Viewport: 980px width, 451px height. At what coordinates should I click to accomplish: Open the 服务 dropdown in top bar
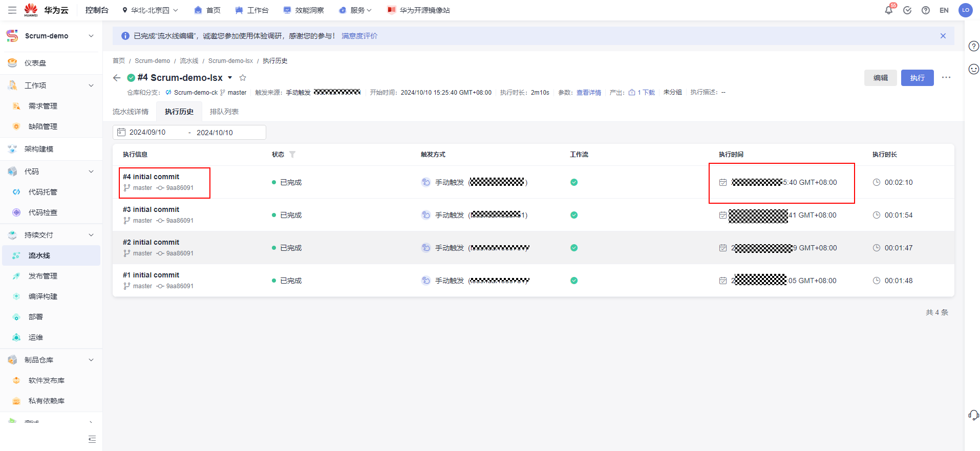click(356, 10)
